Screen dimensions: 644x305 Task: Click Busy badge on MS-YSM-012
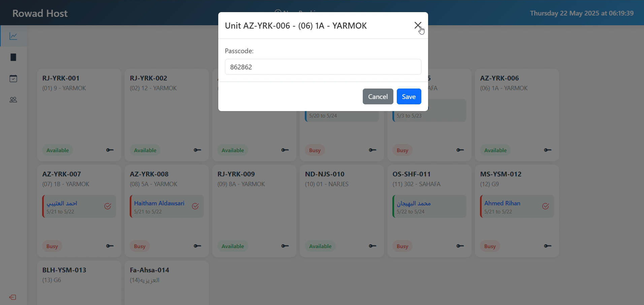(x=490, y=246)
